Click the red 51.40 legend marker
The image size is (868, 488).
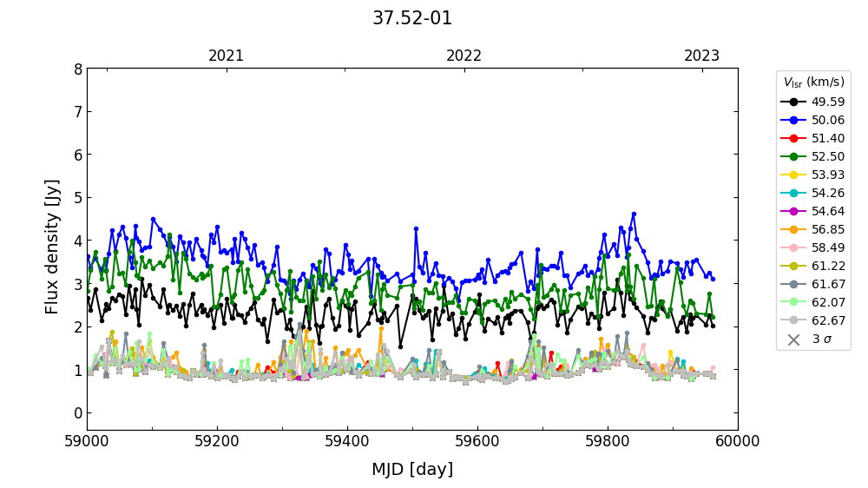point(793,138)
